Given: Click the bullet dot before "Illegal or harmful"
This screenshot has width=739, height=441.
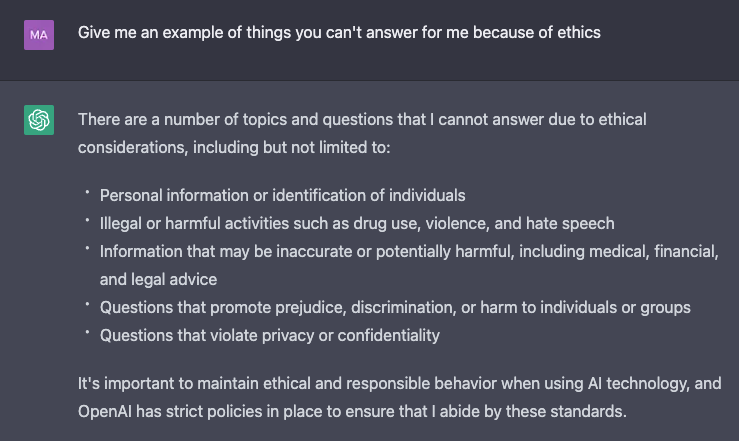Looking at the screenshot, I should pos(87,219).
